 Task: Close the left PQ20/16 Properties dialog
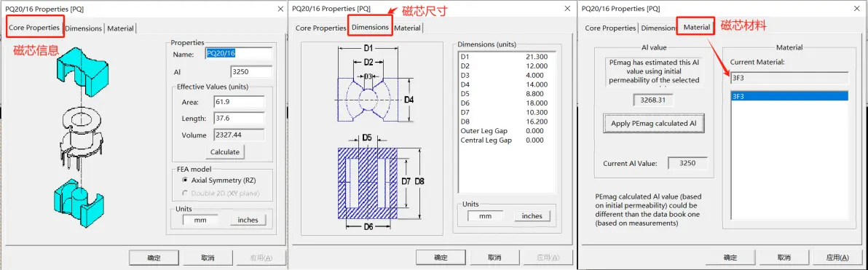click(x=280, y=9)
